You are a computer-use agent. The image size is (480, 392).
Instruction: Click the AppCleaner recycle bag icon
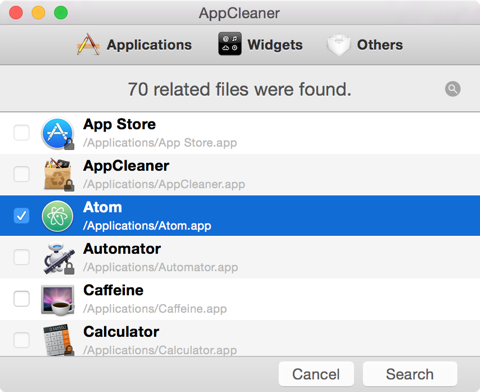[x=58, y=174]
